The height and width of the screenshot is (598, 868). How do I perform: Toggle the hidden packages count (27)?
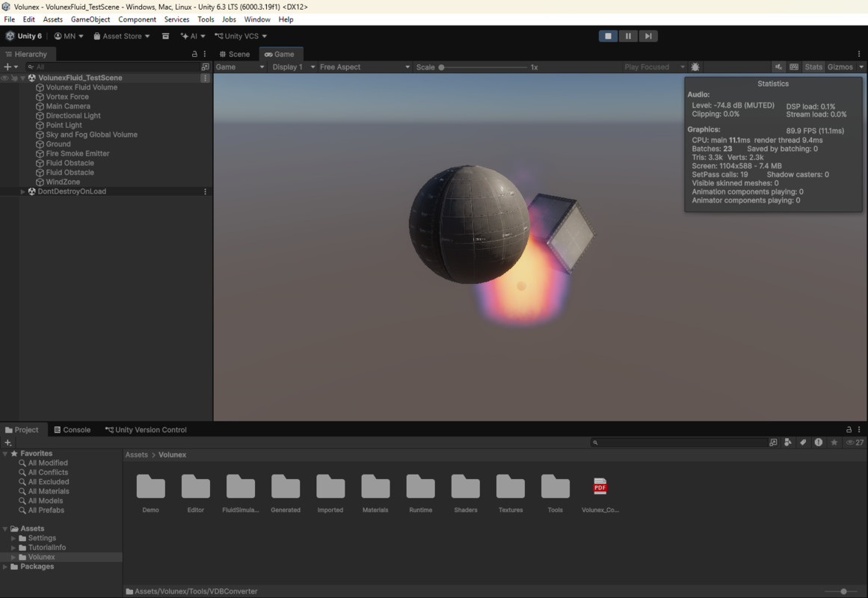(855, 443)
